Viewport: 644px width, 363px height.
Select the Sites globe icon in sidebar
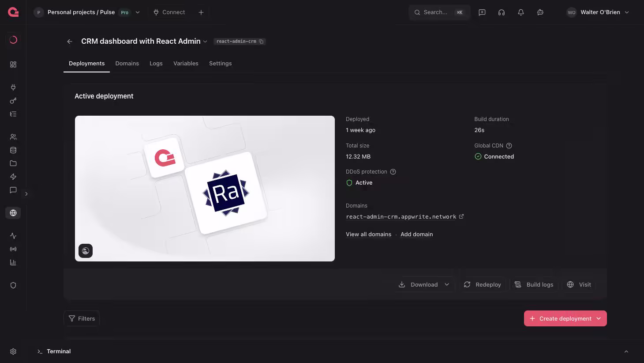point(13,213)
